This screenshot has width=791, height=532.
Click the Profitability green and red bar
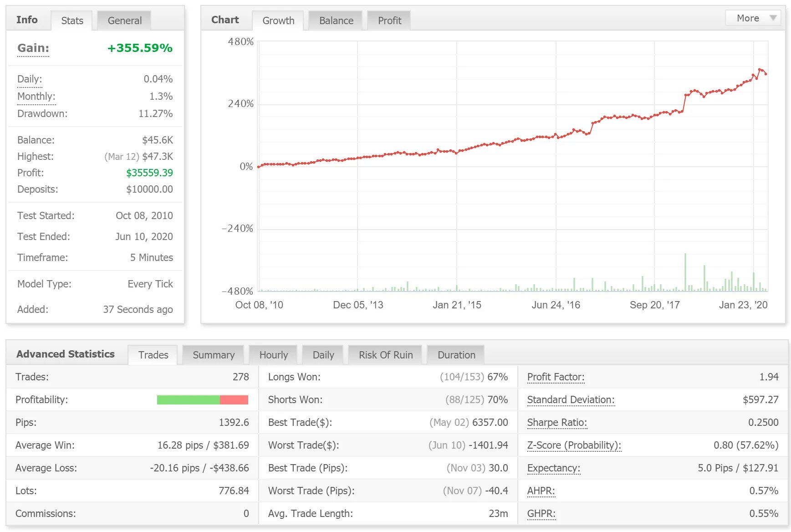[202, 399]
